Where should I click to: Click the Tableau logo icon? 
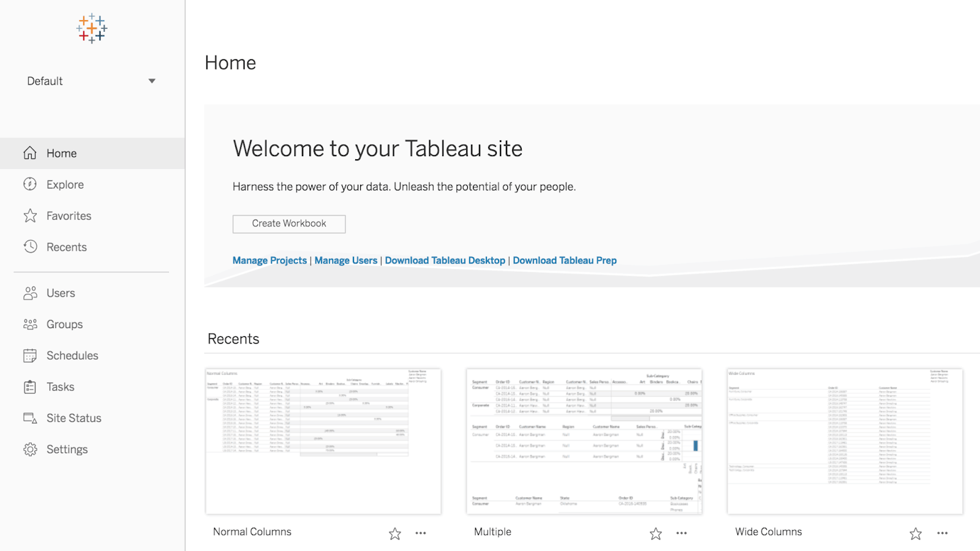point(92,28)
